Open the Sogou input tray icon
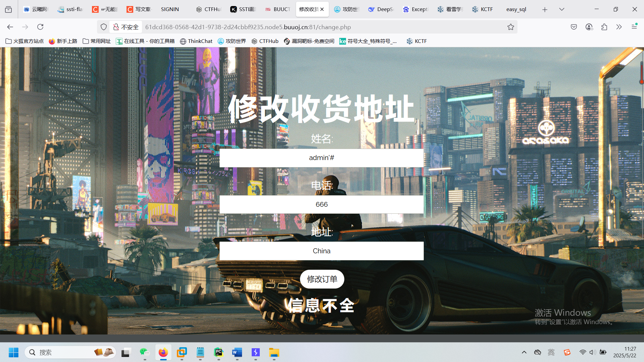Image resolution: width=644 pixels, height=362 pixels. (567, 352)
